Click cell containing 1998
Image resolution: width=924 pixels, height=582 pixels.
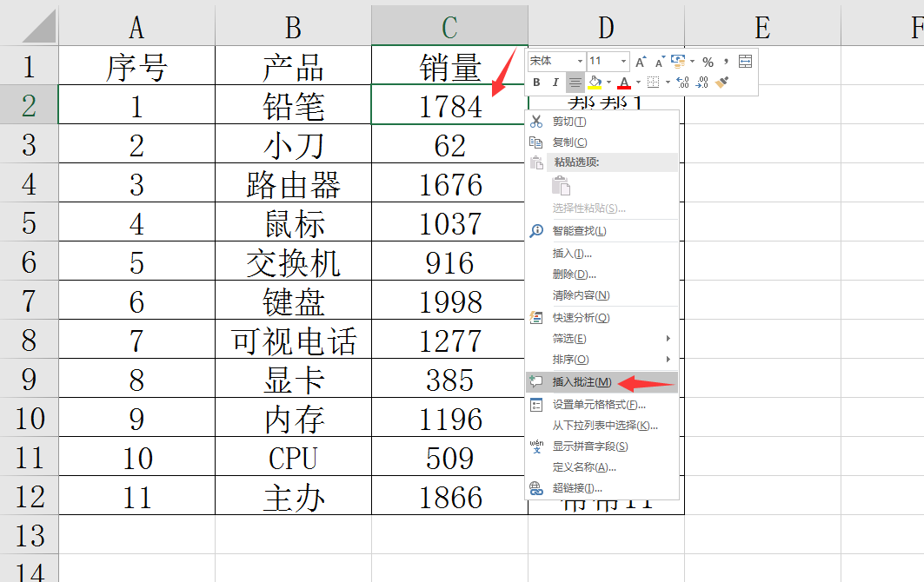pos(449,300)
